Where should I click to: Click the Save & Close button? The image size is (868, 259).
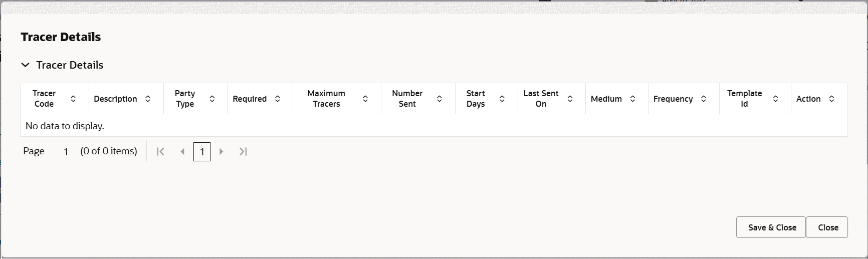(771, 227)
